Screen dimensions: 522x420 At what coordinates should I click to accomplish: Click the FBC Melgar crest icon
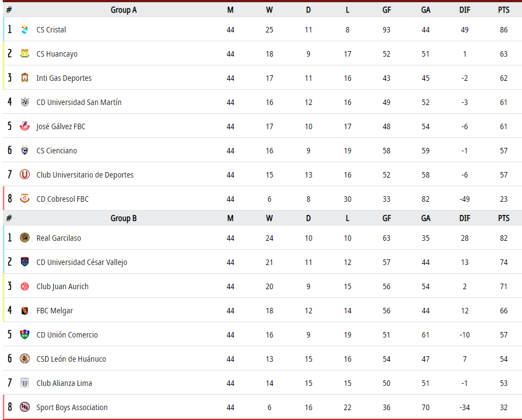[x=25, y=311]
